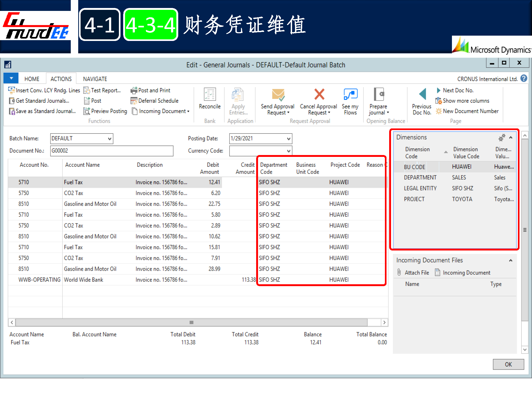The width and height of the screenshot is (532, 401).
Task: Click the Post and Print icon
Action: (134, 90)
